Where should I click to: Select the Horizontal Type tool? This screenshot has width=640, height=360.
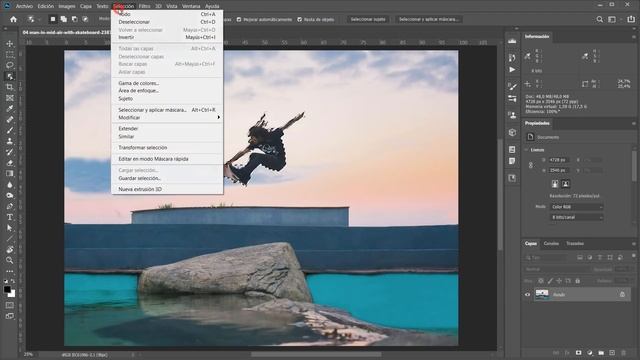[9, 217]
